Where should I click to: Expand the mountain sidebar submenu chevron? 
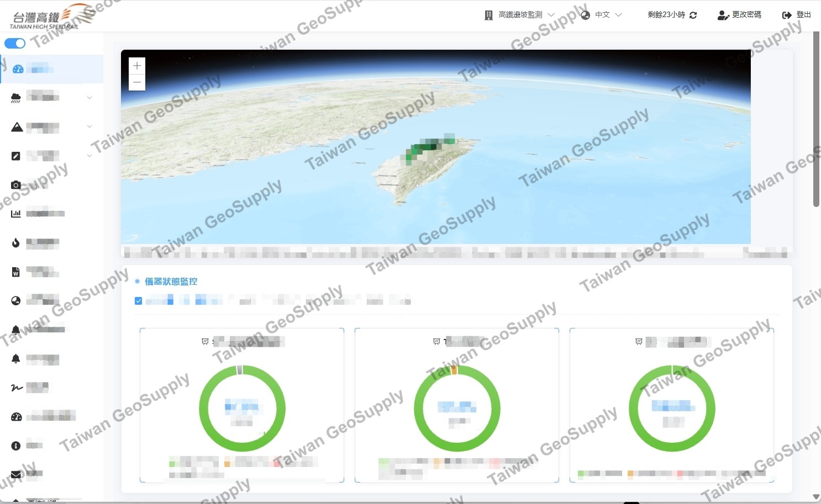90,126
